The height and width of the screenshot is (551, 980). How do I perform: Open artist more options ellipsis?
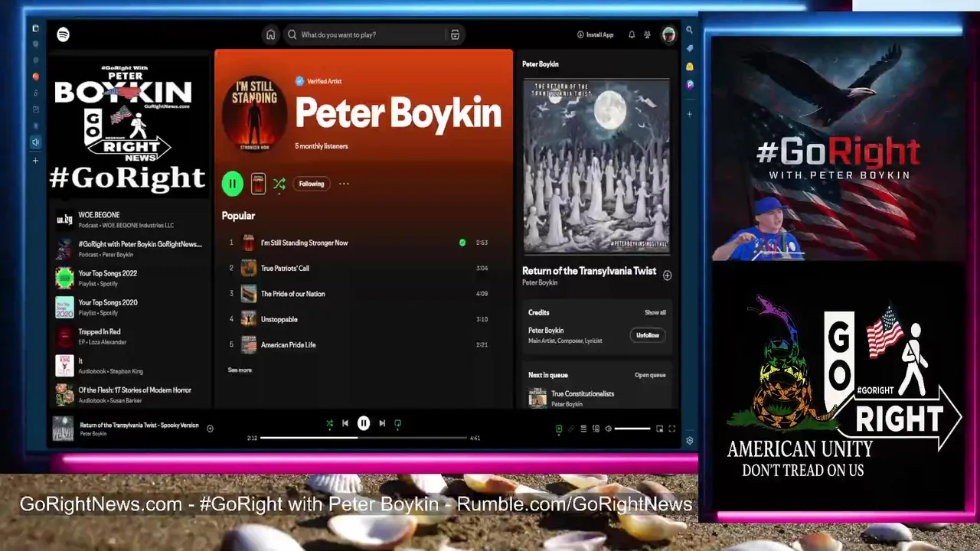(344, 184)
